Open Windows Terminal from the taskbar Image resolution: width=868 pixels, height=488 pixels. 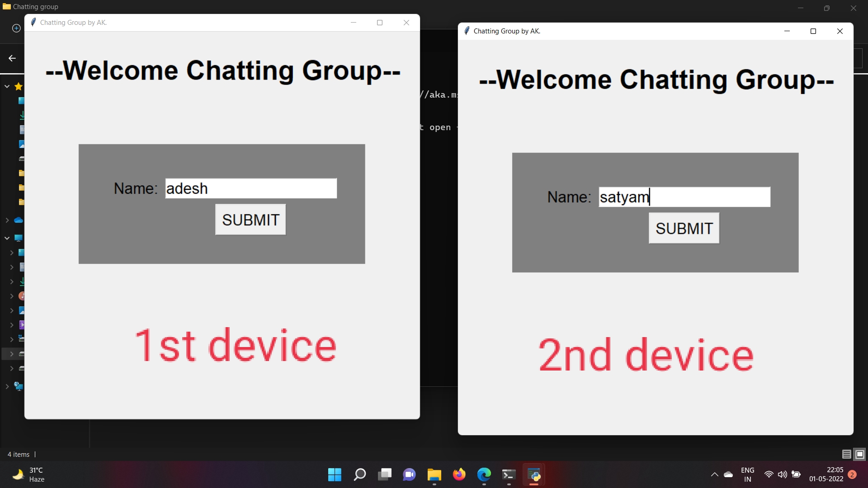509,474
